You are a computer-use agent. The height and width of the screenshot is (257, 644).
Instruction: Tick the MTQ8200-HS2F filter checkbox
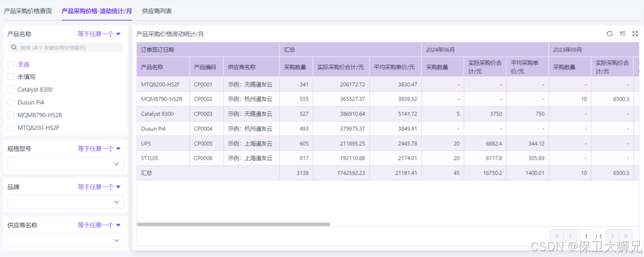11,128
